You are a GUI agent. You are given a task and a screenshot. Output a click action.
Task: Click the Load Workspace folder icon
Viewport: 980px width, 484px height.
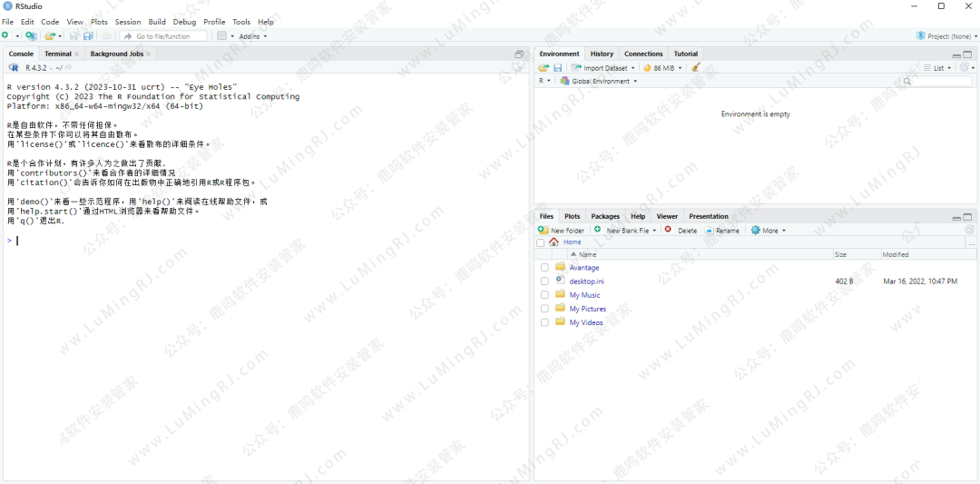(x=544, y=67)
